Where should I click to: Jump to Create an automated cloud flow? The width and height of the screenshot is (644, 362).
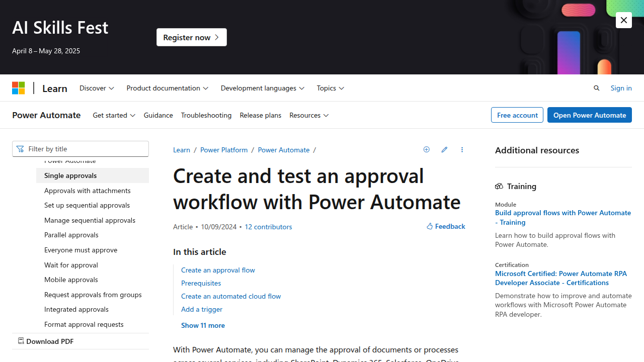point(231,296)
